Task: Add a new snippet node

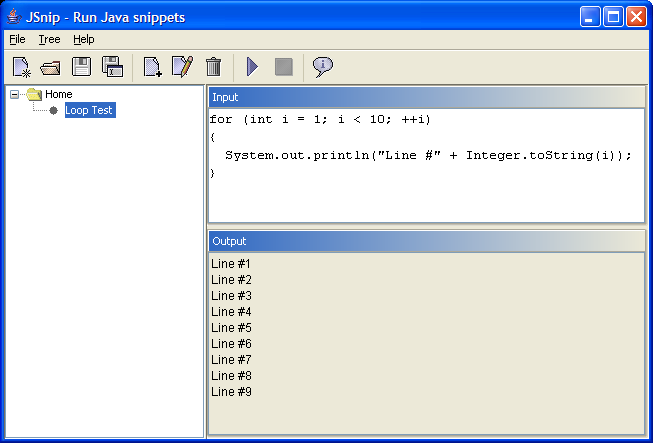Action: click(152, 67)
